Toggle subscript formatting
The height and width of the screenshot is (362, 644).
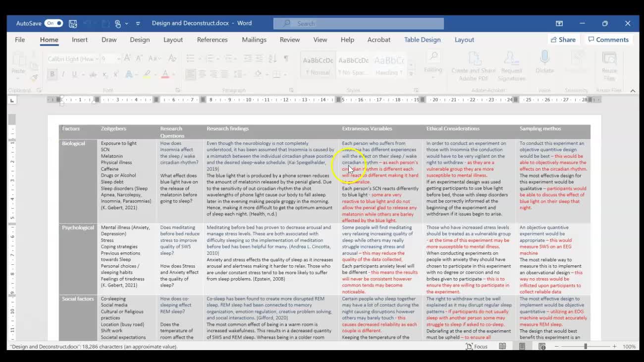pyautogui.click(x=105, y=74)
